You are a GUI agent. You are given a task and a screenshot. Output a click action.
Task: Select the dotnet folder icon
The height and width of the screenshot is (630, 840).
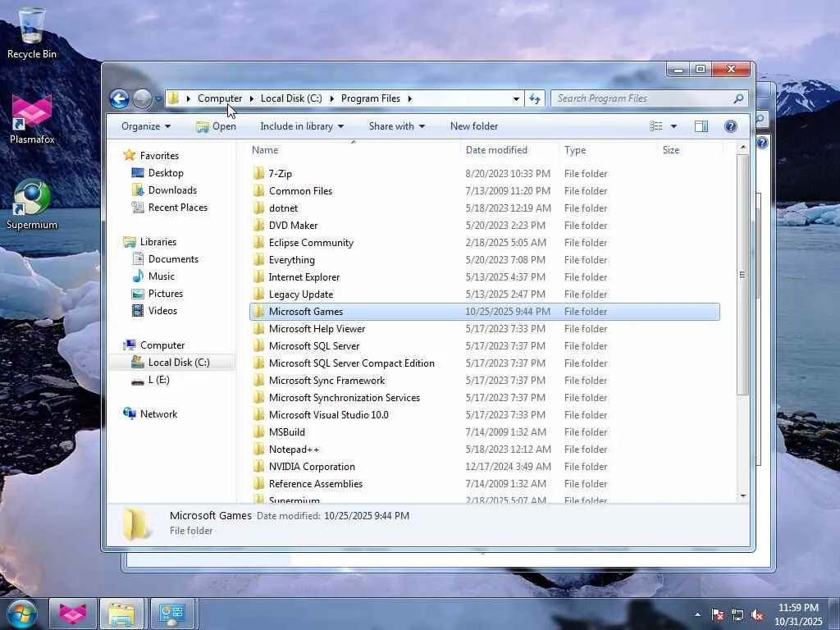[x=258, y=208]
